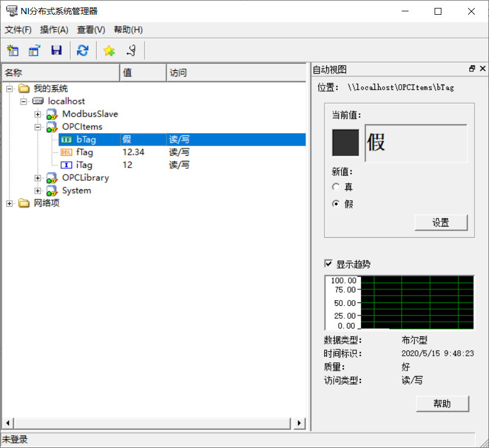
Task: Click the save floppy disk icon
Action: (x=57, y=50)
